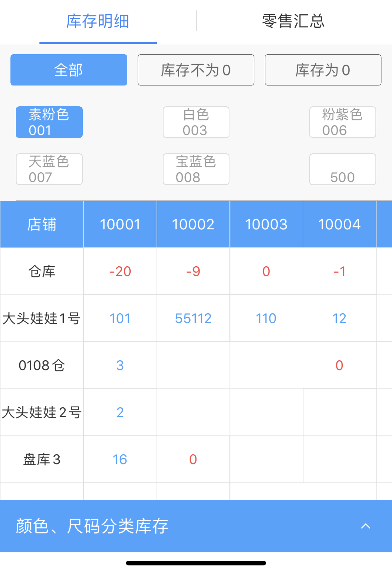Select the 大头娃娃1号 store row label
This screenshot has height=573, width=392.
point(42,318)
